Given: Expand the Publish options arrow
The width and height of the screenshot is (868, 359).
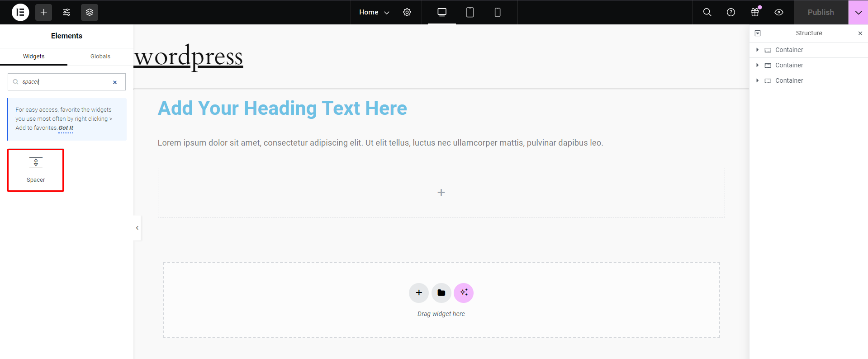Looking at the screenshot, I should point(858,12).
